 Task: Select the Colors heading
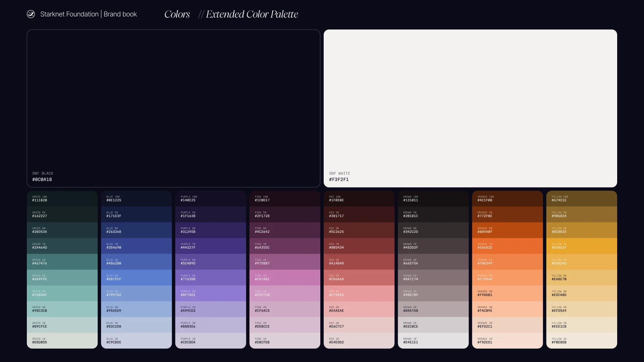[x=177, y=14]
